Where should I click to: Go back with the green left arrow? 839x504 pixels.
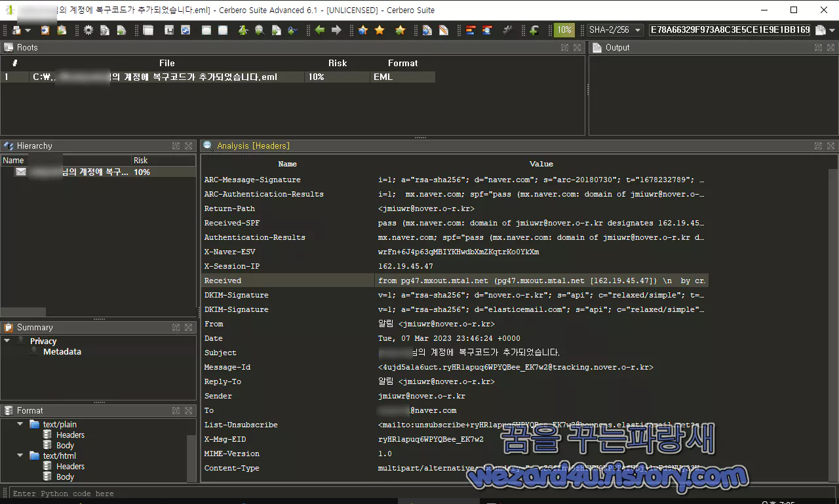coord(320,30)
